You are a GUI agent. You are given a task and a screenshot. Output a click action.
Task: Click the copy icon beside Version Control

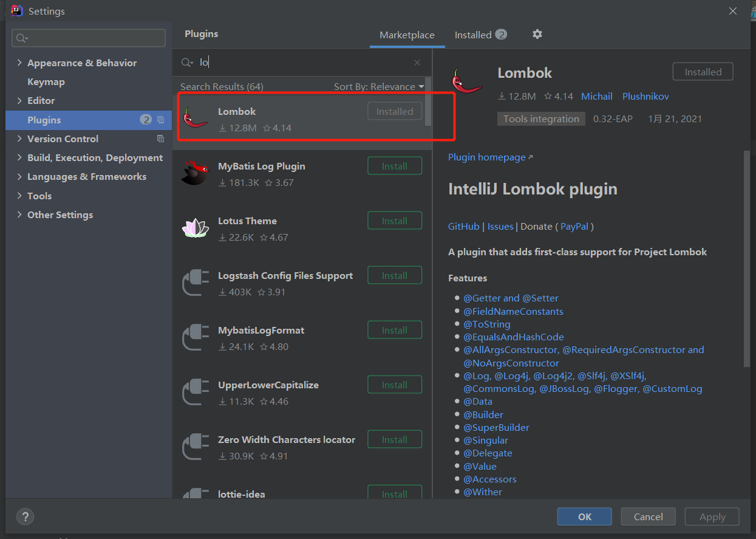160,139
